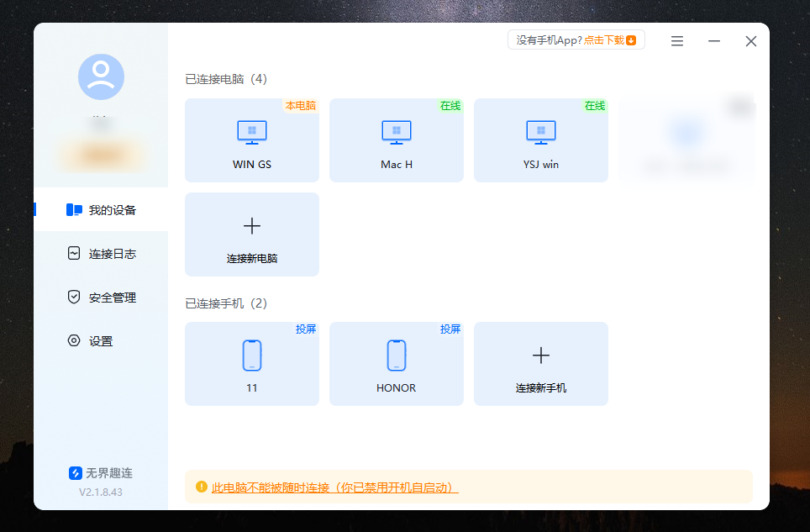Switch to the 我的设备 section

100,209
